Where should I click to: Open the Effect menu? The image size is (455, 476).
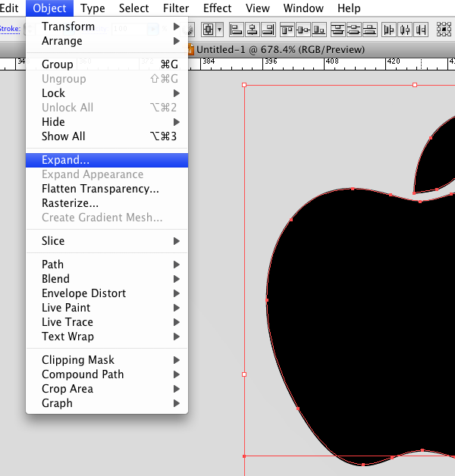click(x=217, y=8)
